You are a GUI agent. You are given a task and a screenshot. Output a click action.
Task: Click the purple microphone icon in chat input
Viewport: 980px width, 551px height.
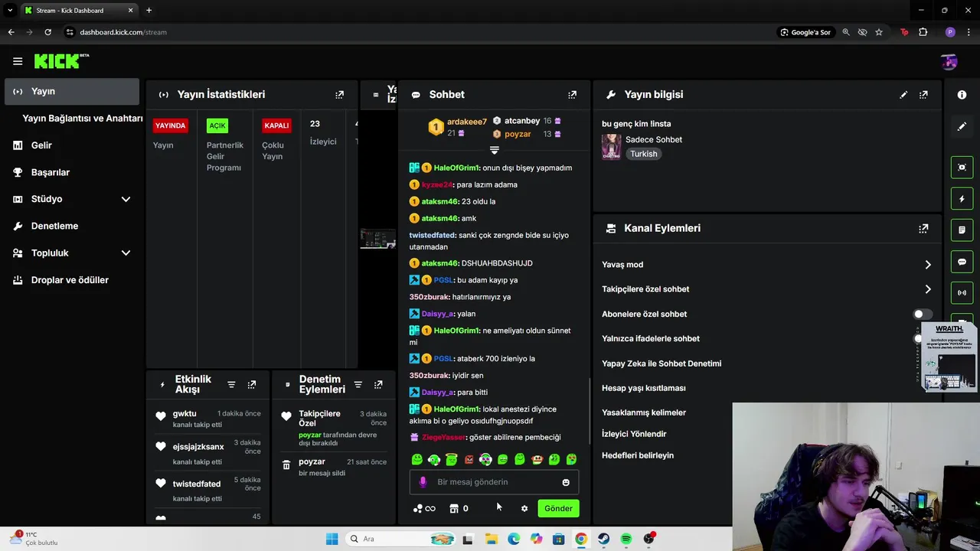(x=423, y=482)
